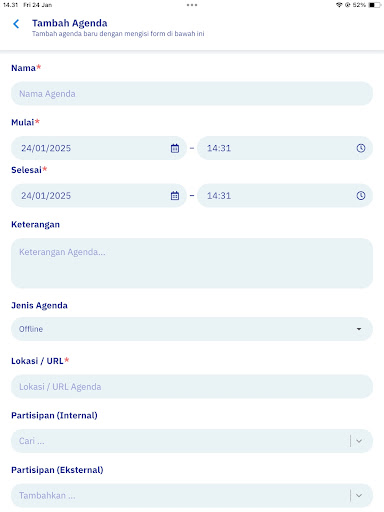Viewport: 384px width, 512px height.
Task: Expand the Partisipan (Internal) chevron
Action: pos(359,441)
